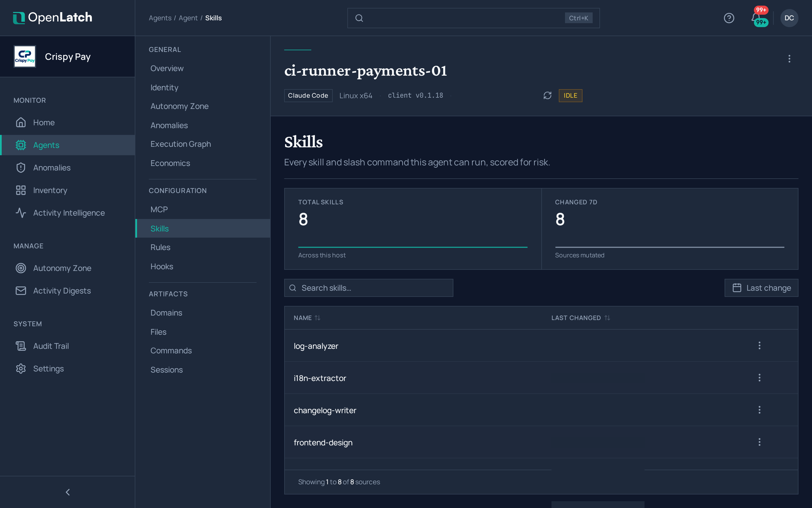The image size is (812, 508).
Task: Open the Audit Trail page
Action: [x=67, y=346]
